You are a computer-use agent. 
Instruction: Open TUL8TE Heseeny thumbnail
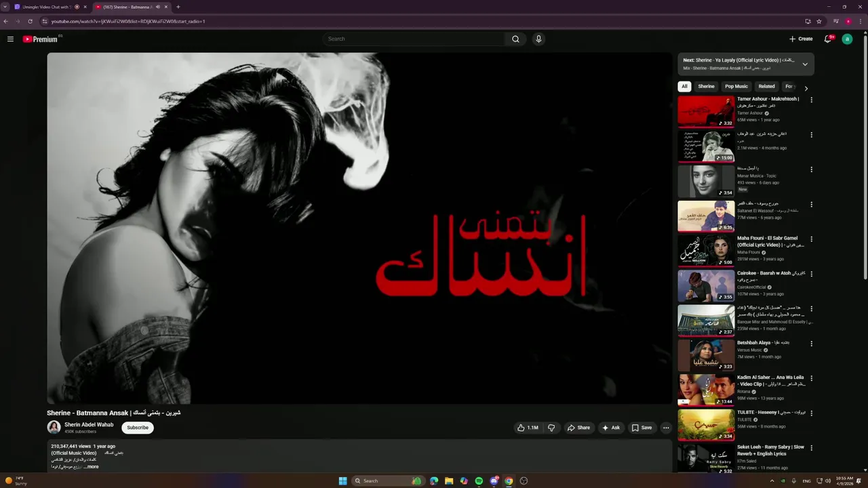(x=706, y=424)
